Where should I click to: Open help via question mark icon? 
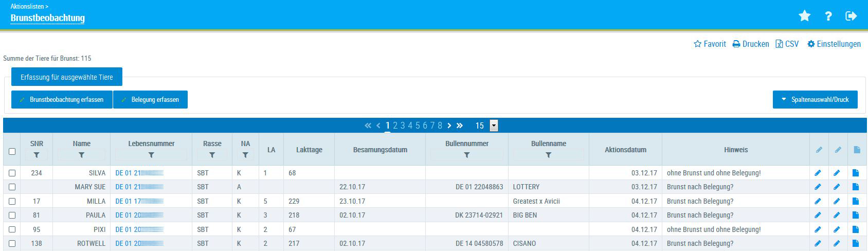tap(828, 16)
